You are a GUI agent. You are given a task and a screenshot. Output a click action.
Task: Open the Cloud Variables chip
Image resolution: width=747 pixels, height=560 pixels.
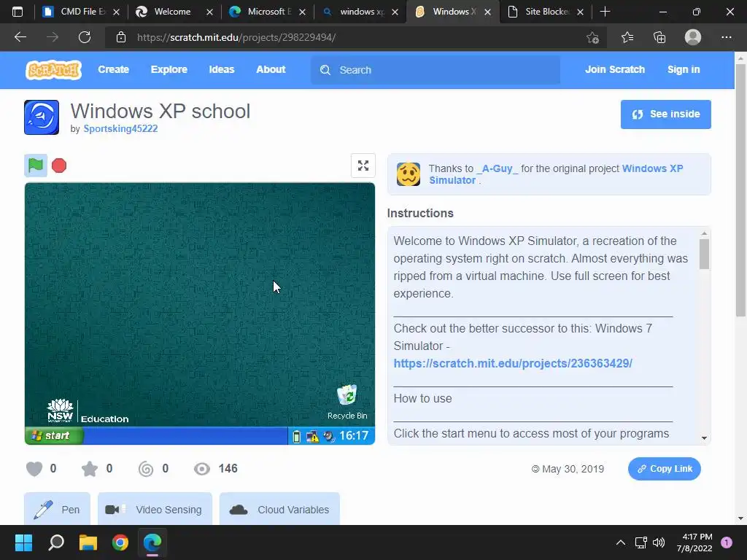(279, 509)
